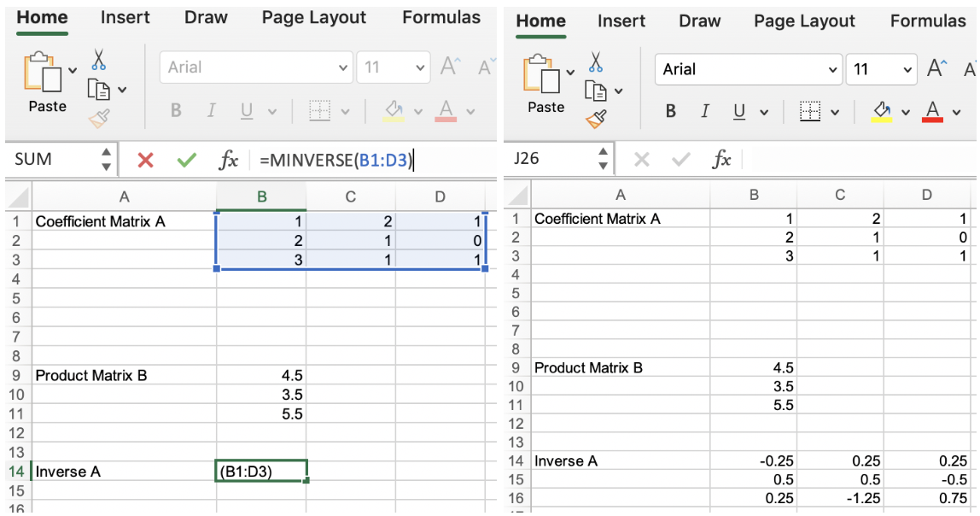The height and width of the screenshot is (516, 980).
Task: Click Format Painter brush in right window
Action: coord(596,119)
